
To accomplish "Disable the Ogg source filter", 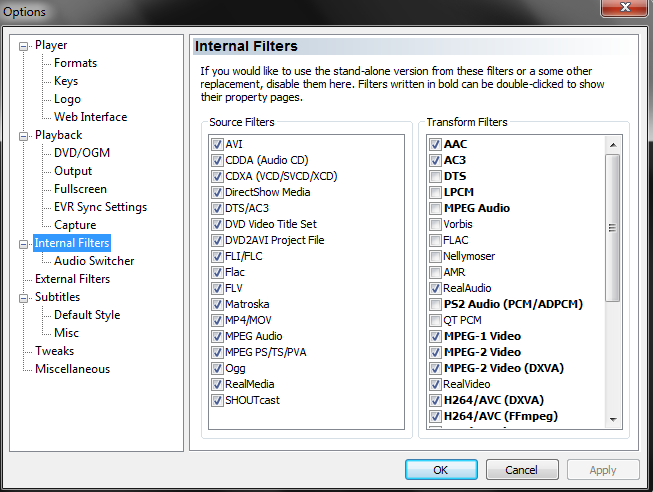I will tap(217, 368).
